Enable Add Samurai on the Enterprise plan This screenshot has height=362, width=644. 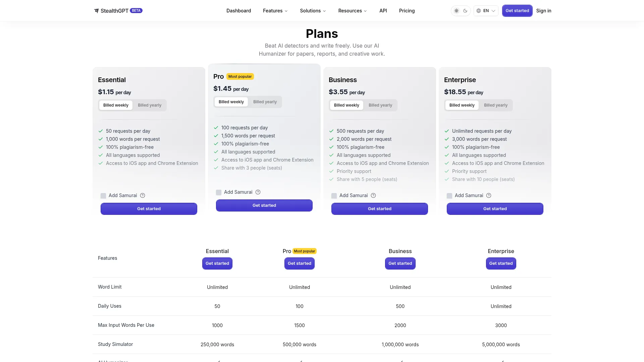click(449, 196)
